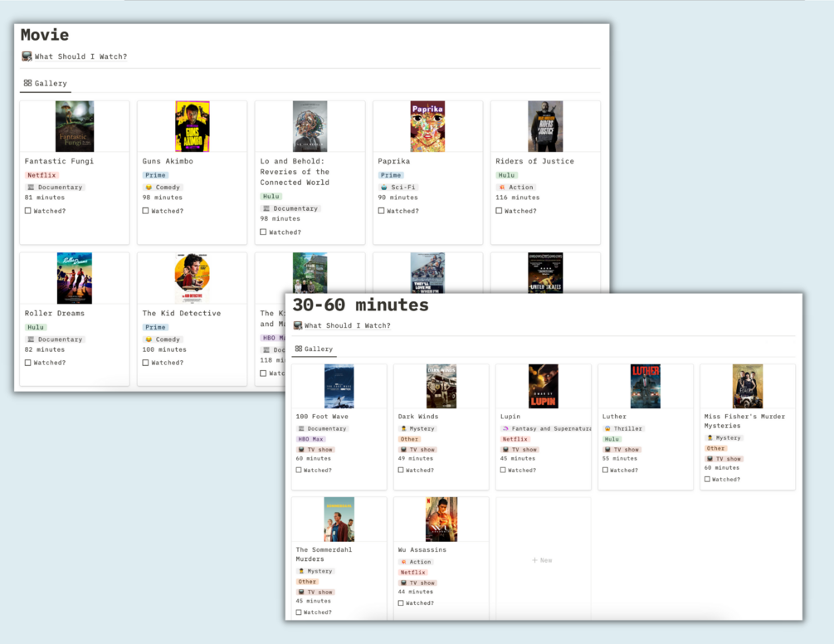Open the Roller Dreams poster thumbnail
The width and height of the screenshot is (834, 644).
(x=75, y=278)
